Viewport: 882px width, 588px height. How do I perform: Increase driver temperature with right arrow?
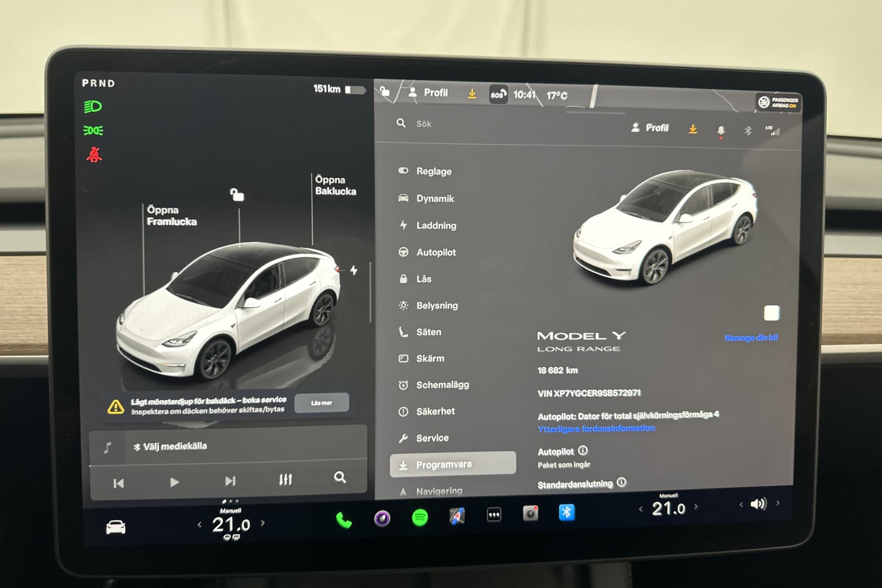coord(263,523)
